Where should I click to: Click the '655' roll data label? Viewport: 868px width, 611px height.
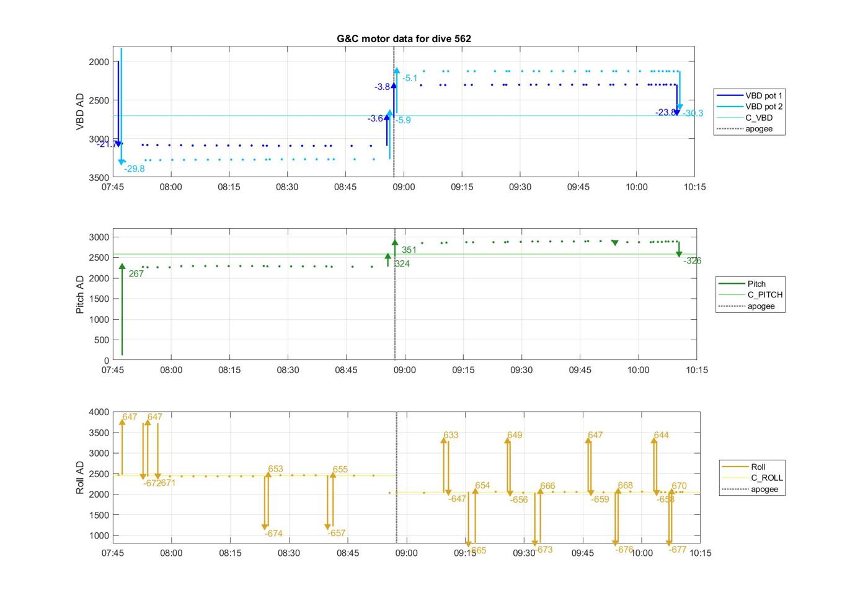click(x=340, y=470)
